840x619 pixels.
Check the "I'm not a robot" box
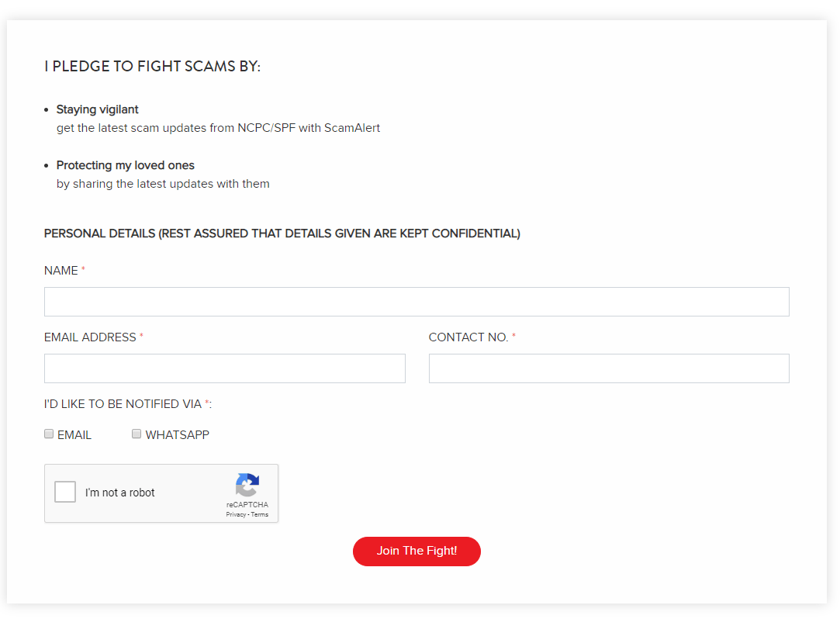pyautogui.click(x=65, y=492)
